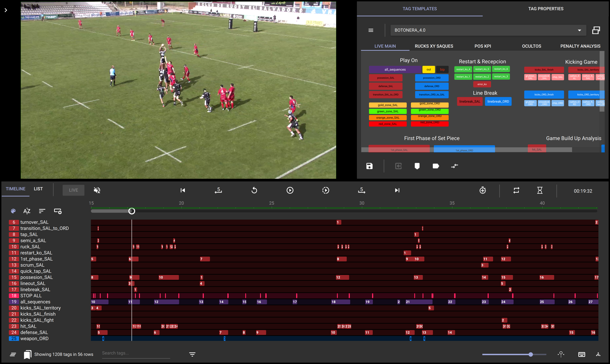Activate the bip toggle in Play On section
Image resolution: width=610 pixels, height=364 pixels.
click(442, 69)
